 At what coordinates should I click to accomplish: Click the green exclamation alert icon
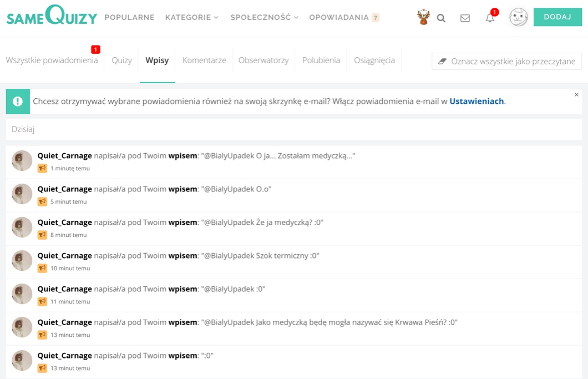[x=18, y=102]
